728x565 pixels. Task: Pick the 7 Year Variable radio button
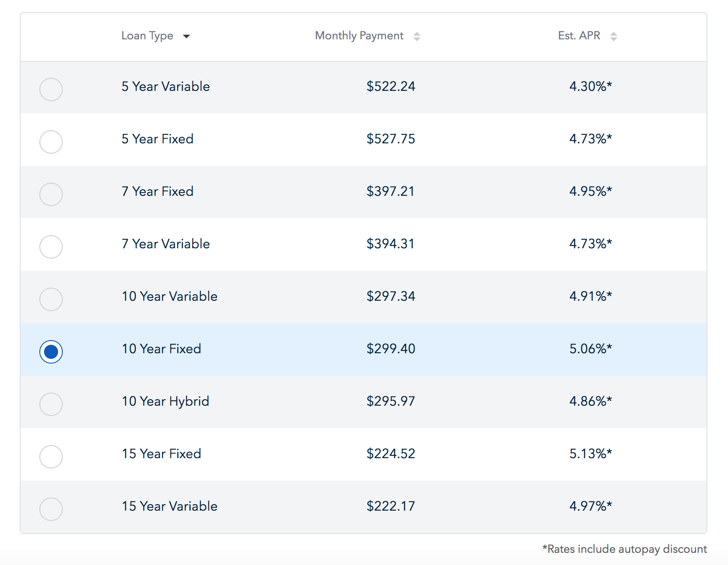51,246
